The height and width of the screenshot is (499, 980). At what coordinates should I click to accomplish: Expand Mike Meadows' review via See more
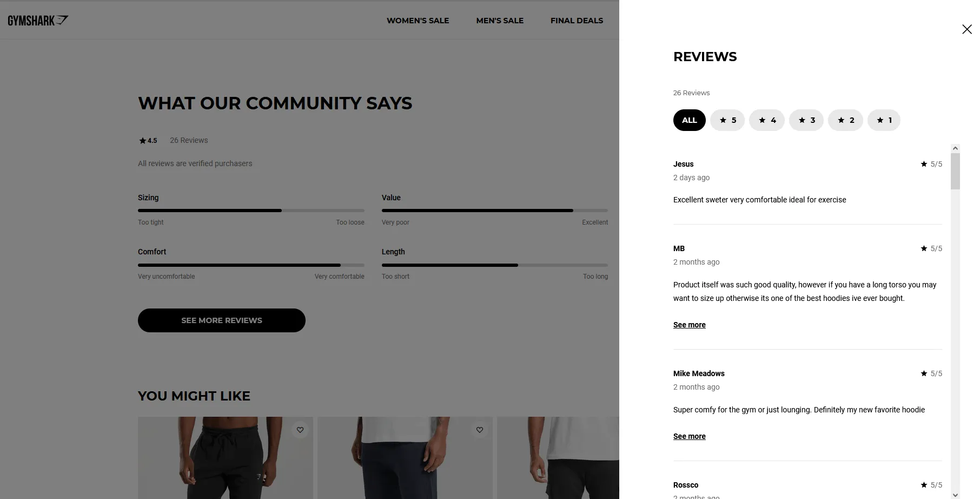689,436
